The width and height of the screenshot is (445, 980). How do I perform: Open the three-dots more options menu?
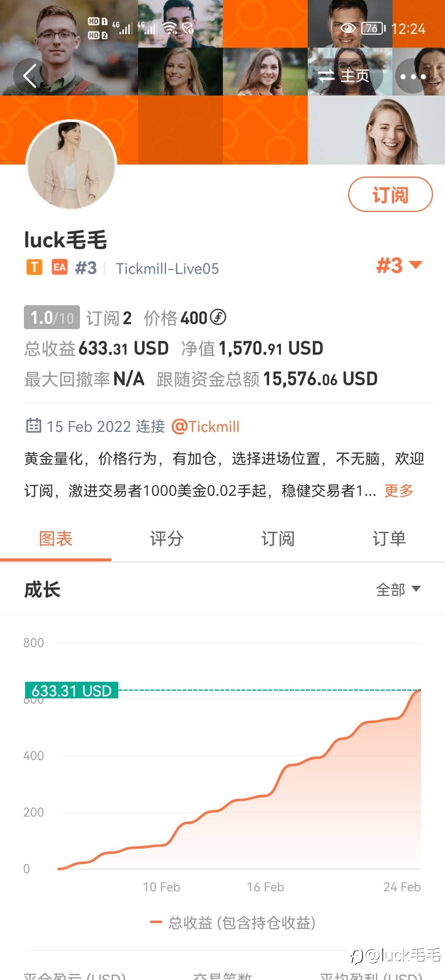[x=413, y=76]
